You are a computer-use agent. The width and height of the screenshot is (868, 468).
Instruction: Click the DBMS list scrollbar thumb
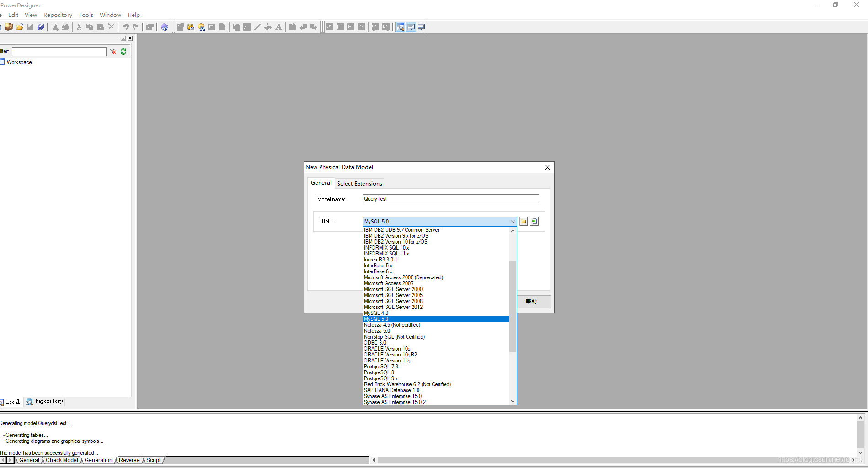click(x=513, y=306)
